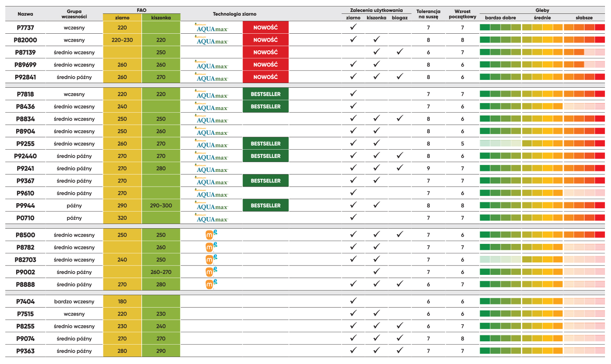Click the AQUAmax logo in the P0710 row

pos(212,218)
